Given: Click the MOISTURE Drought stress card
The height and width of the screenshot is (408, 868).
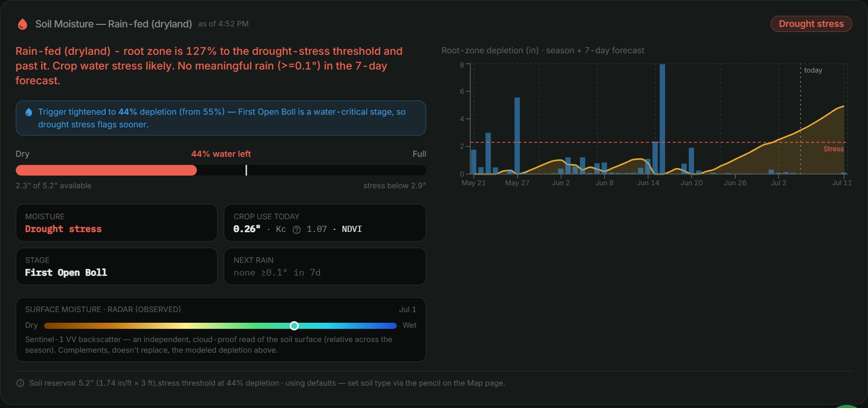Looking at the screenshot, I should click(116, 223).
